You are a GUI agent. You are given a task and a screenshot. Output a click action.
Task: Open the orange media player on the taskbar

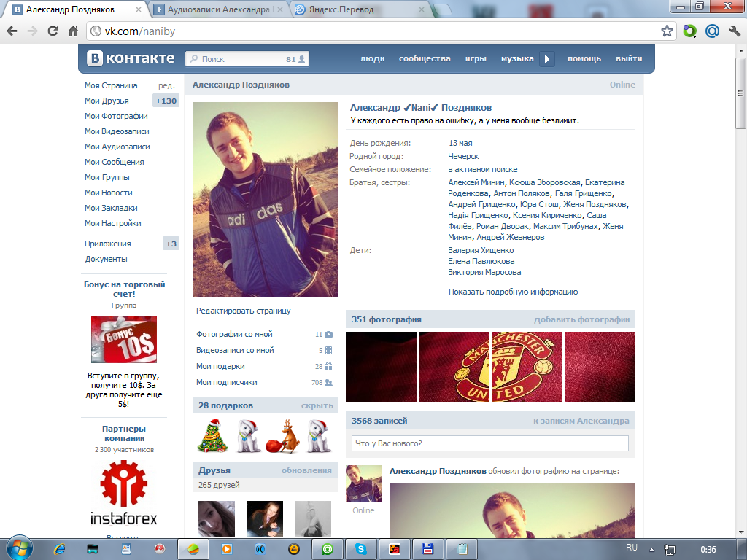tap(227, 549)
